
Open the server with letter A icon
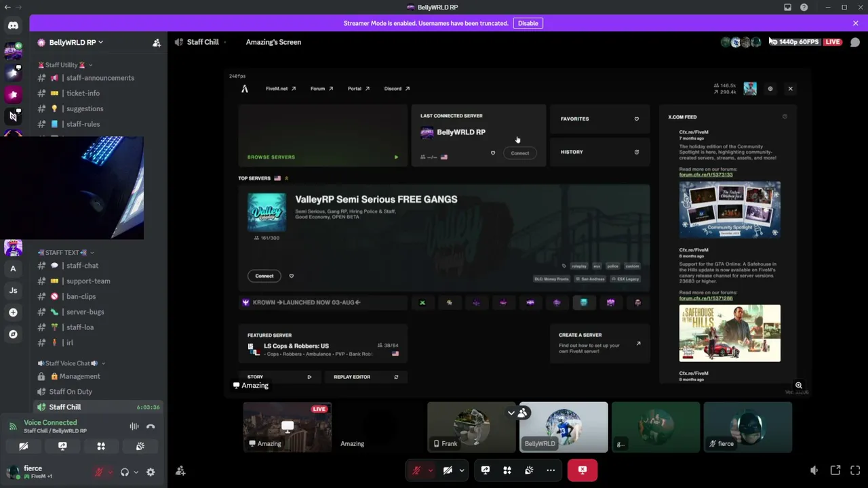(x=13, y=269)
